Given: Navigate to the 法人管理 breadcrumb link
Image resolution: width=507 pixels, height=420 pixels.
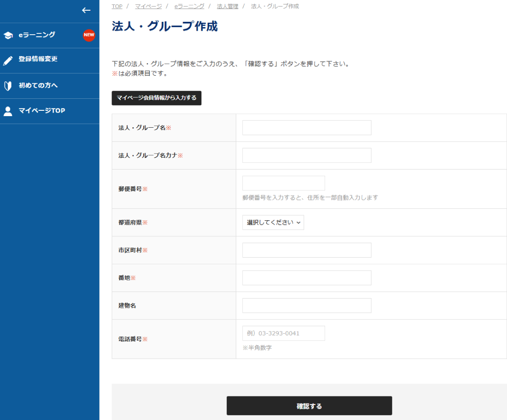Looking at the screenshot, I should pyautogui.click(x=227, y=6).
